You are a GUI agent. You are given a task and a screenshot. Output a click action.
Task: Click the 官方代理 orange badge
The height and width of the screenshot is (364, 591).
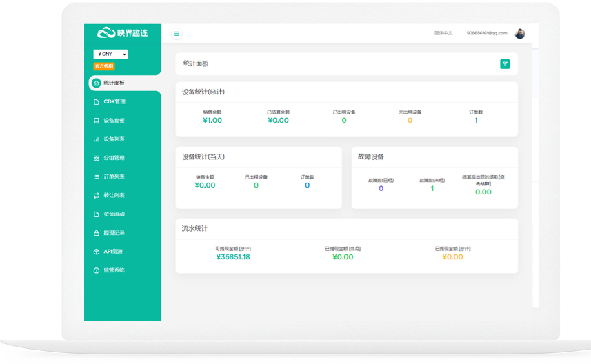[104, 66]
